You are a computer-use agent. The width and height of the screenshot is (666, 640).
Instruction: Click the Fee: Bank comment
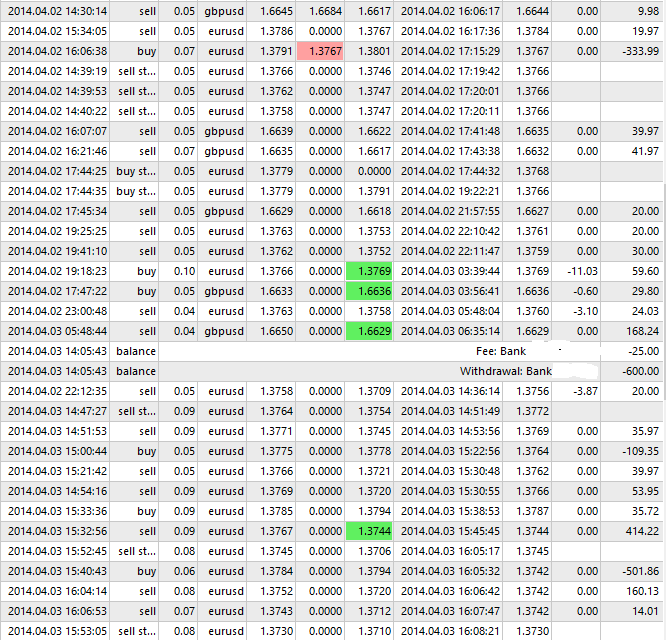pyautogui.click(x=501, y=351)
